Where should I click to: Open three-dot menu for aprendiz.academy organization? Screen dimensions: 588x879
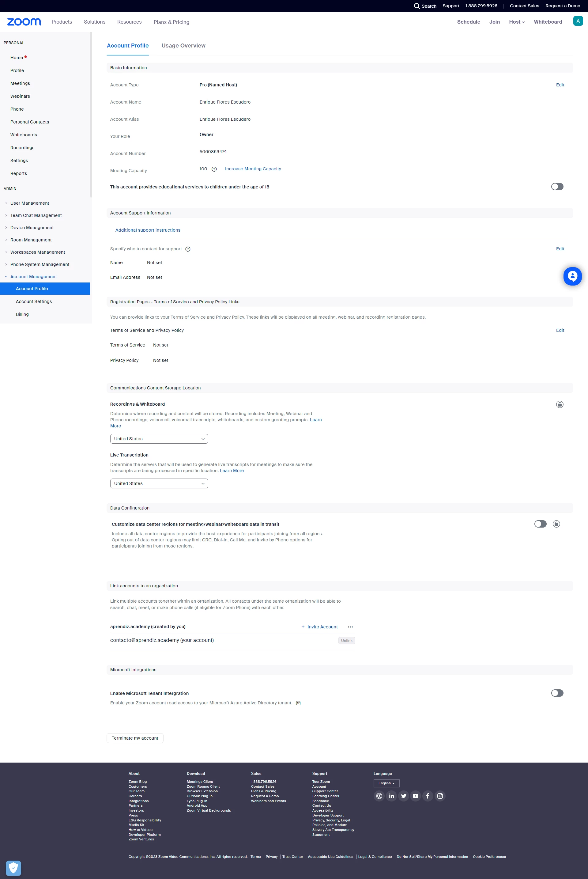[x=350, y=627]
